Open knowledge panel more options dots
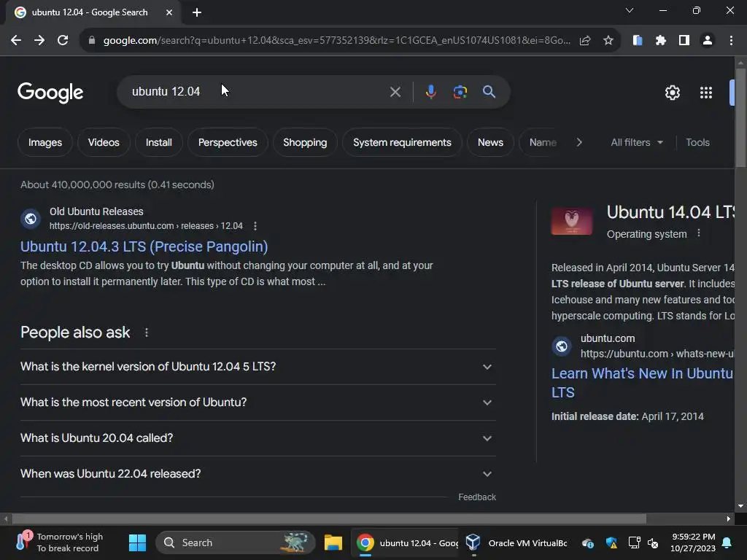The height and width of the screenshot is (560, 747). point(699,233)
